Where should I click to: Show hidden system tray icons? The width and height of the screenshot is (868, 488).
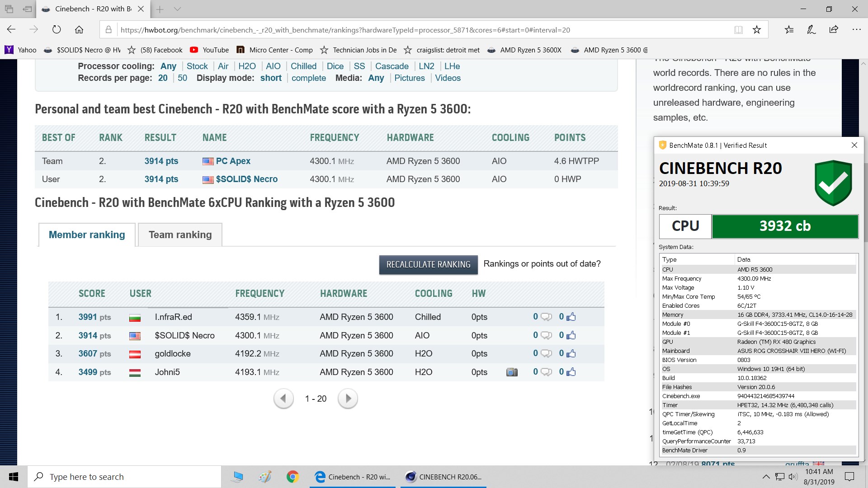[766, 477]
